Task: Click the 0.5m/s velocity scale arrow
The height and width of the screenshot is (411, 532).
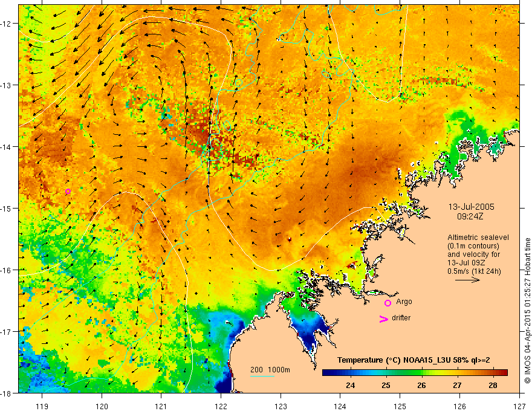Action: pos(467,280)
